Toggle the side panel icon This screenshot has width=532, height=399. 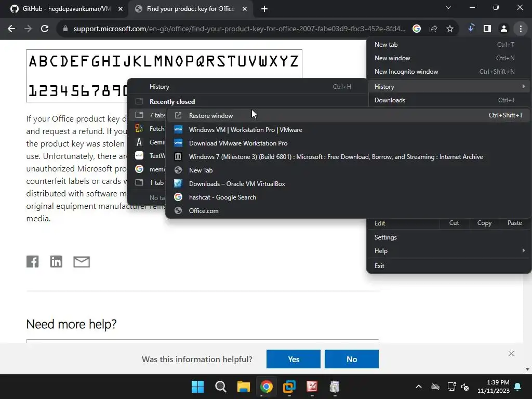[x=487, y=29]
